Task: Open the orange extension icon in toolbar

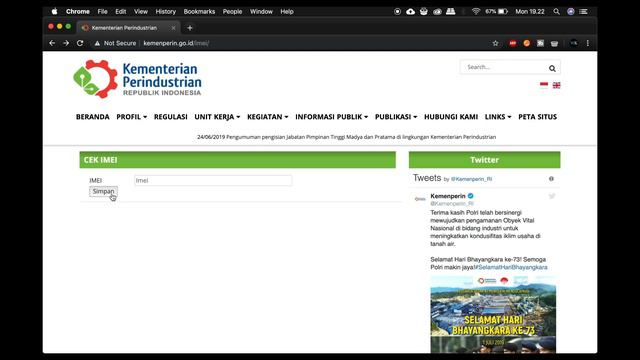Action: click(527, 43)
